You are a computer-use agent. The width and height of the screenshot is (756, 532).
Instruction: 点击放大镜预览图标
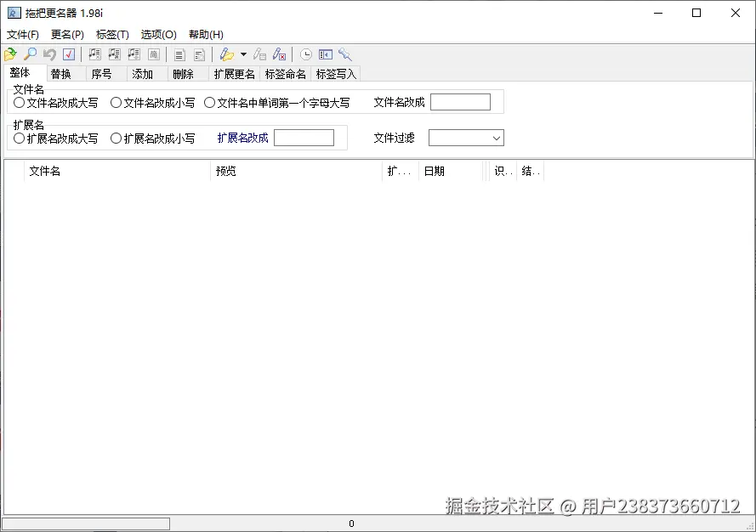28,54
